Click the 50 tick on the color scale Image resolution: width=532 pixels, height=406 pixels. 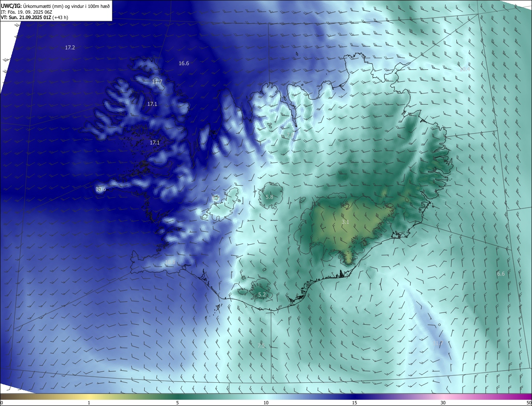[x=529, y=403]
